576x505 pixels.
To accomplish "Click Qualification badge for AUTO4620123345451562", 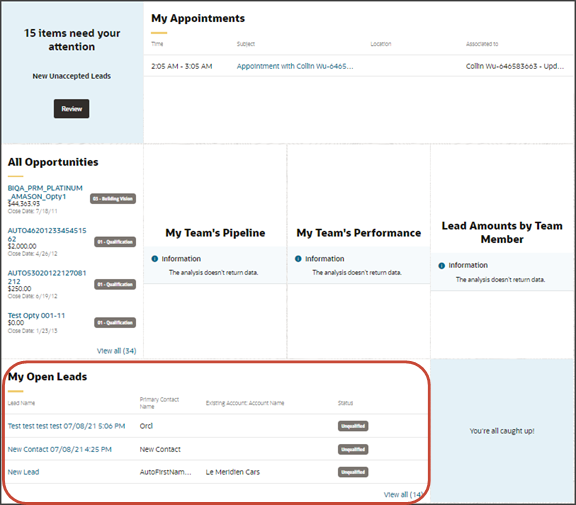I will (x=115, y=242).
